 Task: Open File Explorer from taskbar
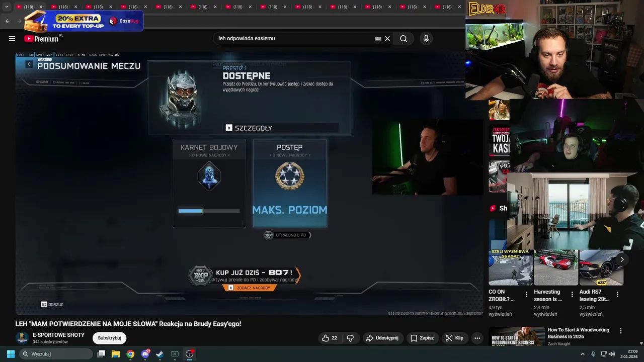pyautogui.click(x=116, y=354)
